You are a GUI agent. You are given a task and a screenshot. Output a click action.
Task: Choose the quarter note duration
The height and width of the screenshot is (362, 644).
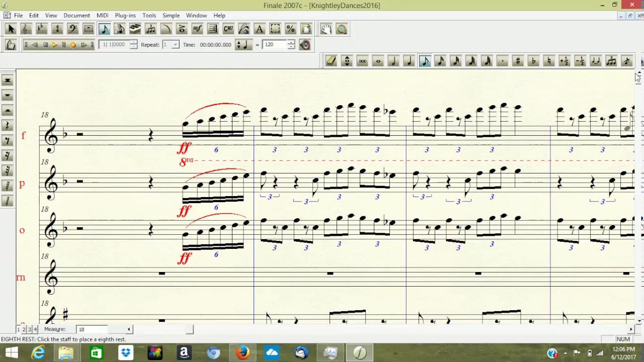[x=409, y=61]
